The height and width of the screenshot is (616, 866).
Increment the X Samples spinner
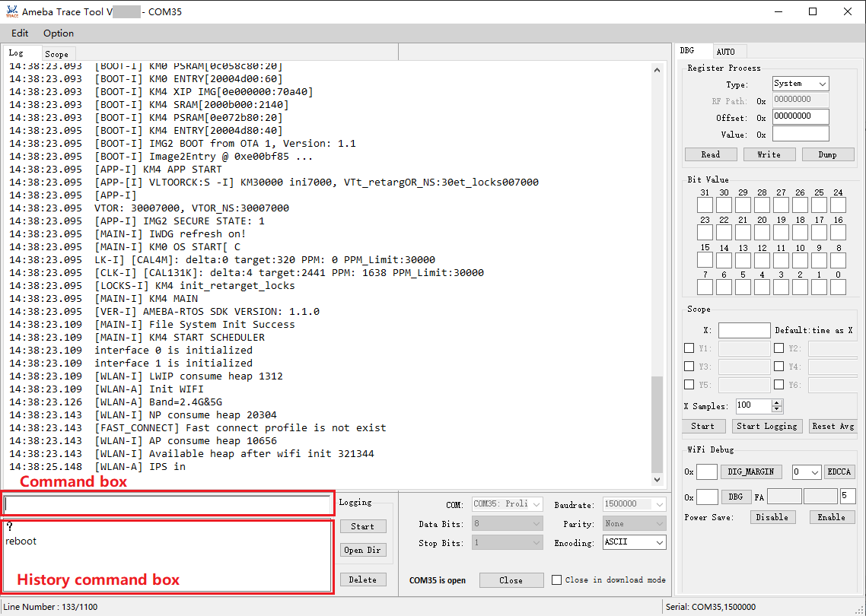tap(777, 402)
